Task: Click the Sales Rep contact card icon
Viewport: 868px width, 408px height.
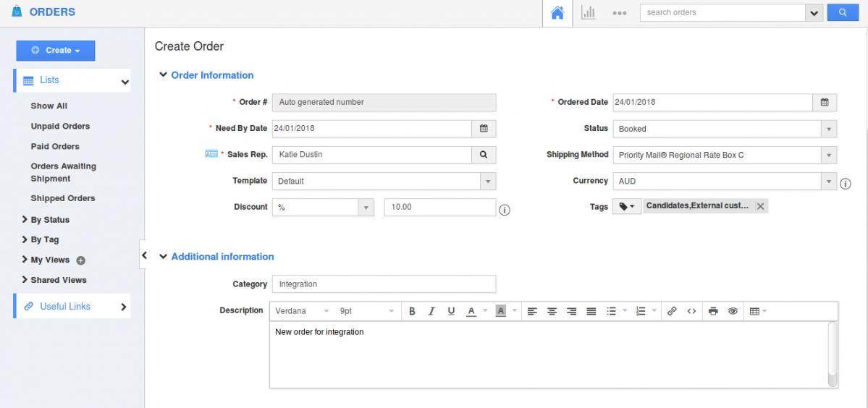Action: (x=211, y=154)
